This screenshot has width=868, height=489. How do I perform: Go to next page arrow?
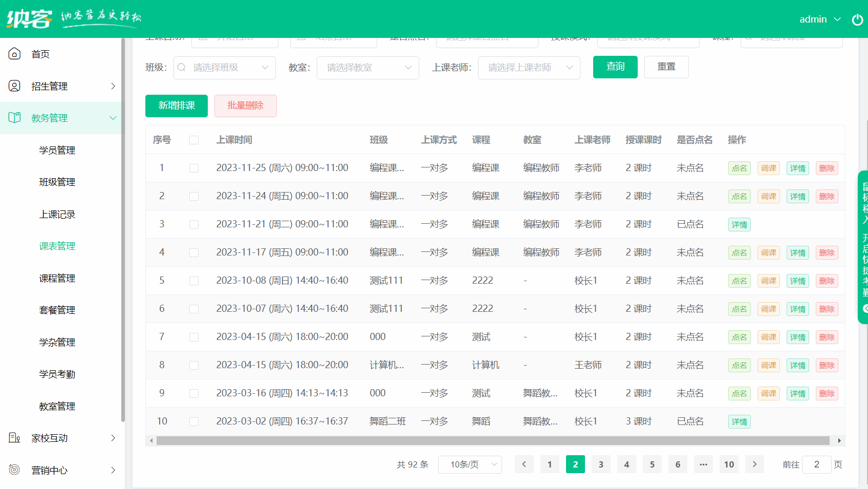[x=754, y=464]
